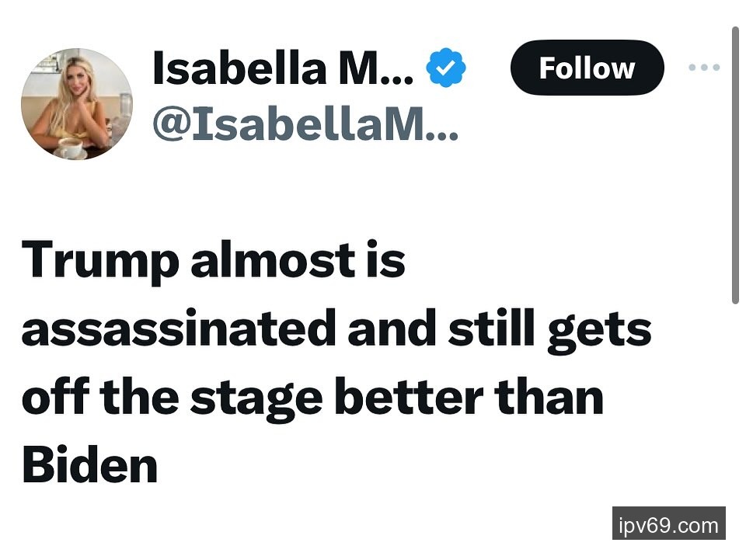Open Isabella's round profile picture
The width and height of the screenshot is (746, 560).
[x=76, y=104]
